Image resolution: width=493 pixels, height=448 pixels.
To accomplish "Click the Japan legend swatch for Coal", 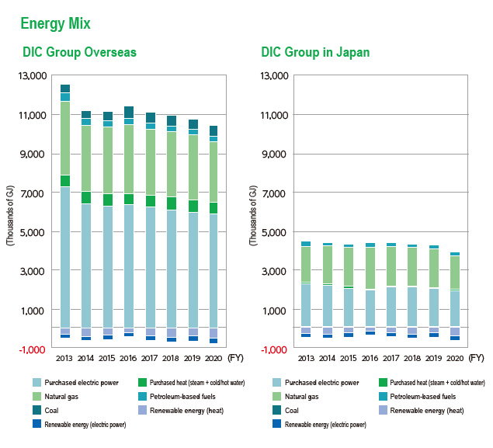I will (x=277, y=410).
